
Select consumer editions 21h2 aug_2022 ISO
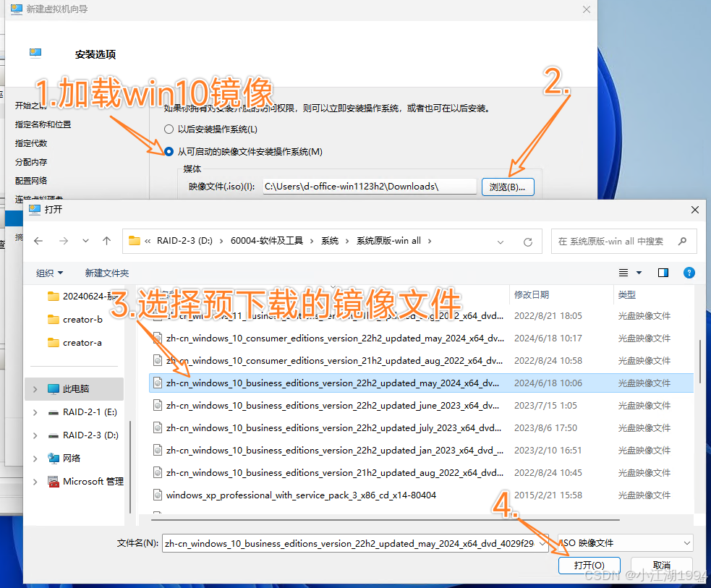point(421,361)
